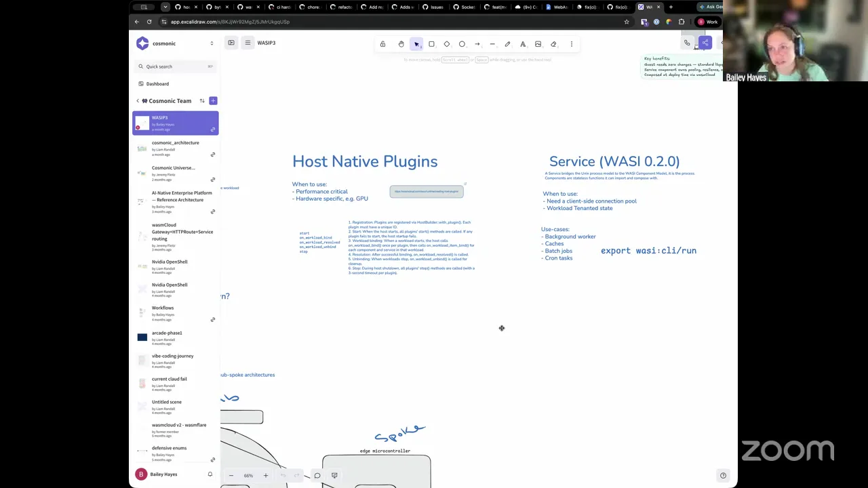Image resolution: width=868 pixels, height=488 pixels.
Task: Click the cosmonic logo icon
Action: pos(142,43)
